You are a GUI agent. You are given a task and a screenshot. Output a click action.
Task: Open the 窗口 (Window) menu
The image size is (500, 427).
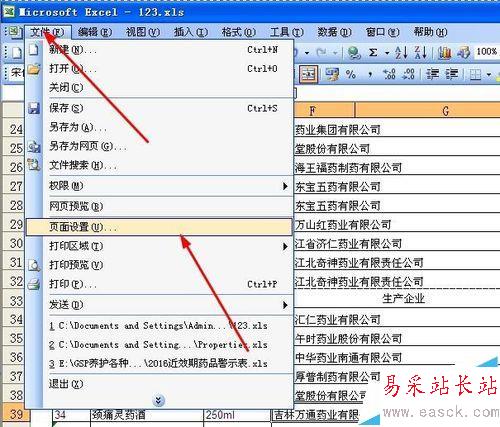point(382,32)
